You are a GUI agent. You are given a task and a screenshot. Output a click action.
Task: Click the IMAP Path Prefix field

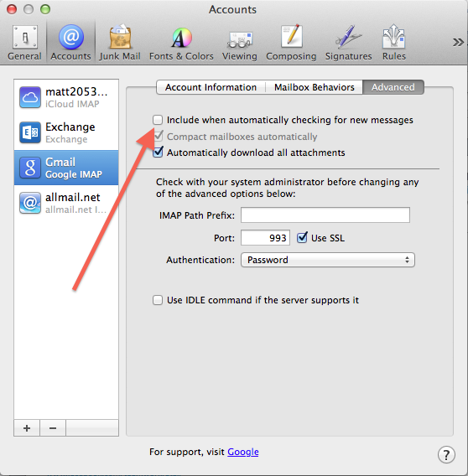(x=325, y=215)
